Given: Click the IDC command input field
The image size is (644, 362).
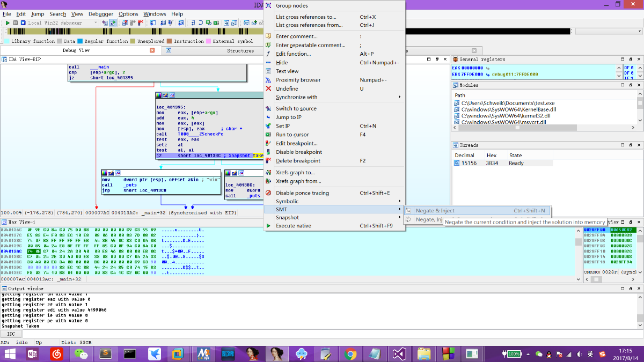Looking at the screenshot, I should pos(332,334).
